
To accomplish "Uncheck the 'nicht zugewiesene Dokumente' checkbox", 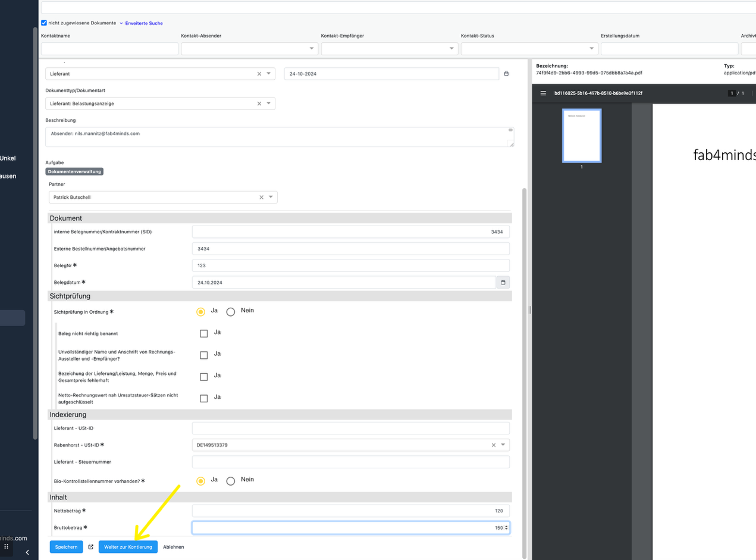I will point(44,23).
